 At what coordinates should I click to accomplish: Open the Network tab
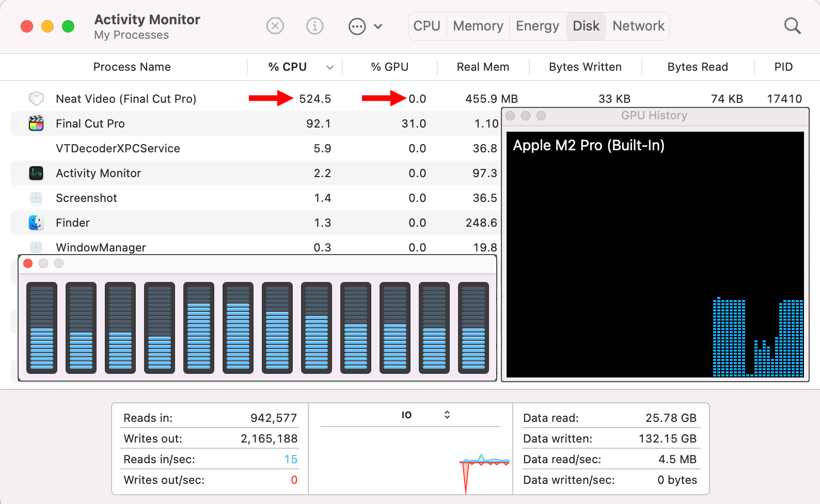pyautogui.click(x=638, y=26)
